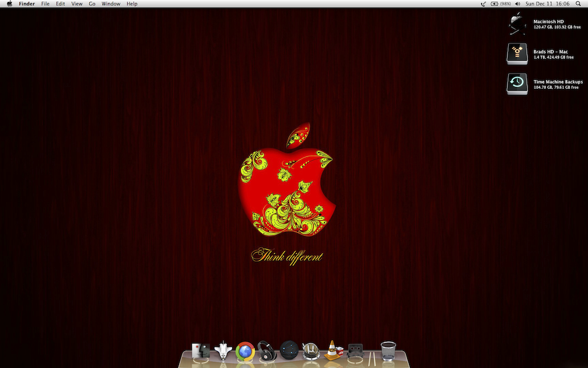Open the File menu
Viewport: 588px width, 368px height.
pyautogui.click(x=45, y=4)
